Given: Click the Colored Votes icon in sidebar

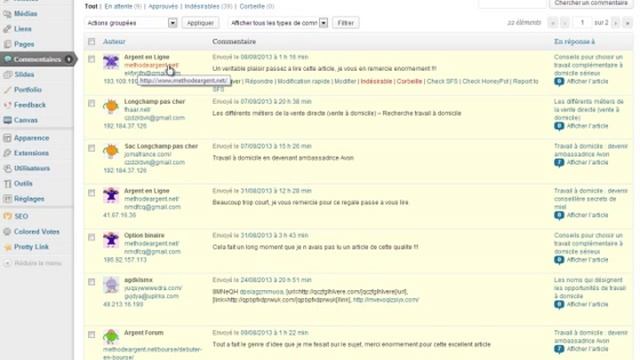Looking at the screenshot, I should click(7, 231).
